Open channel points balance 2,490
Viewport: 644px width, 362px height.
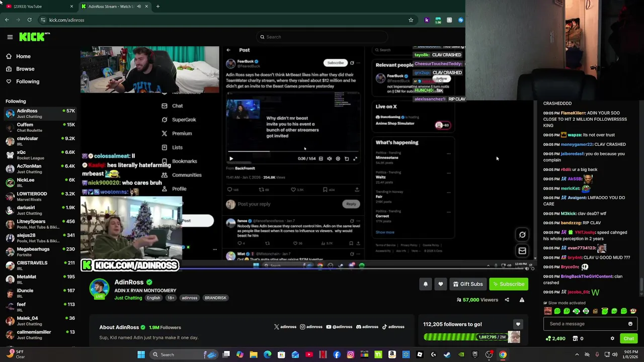coord(556,338)
